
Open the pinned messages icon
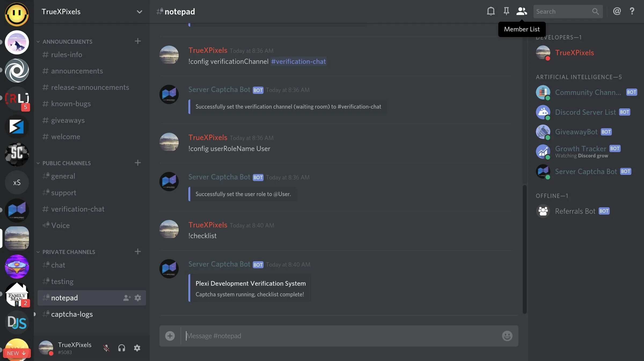[x=506, y=11]
